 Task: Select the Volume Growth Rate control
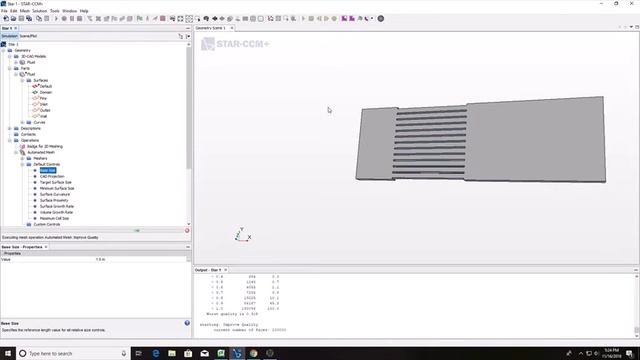click(x=56, y=212)
